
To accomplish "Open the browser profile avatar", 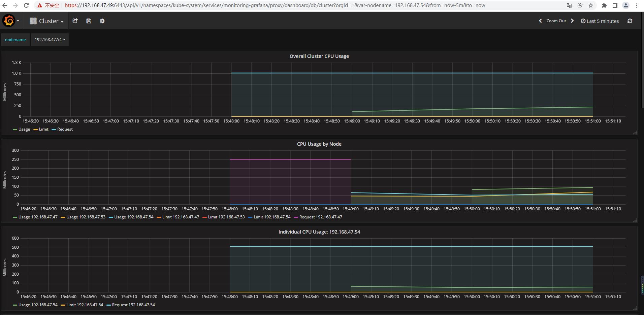I will click(x=626, y=5).
